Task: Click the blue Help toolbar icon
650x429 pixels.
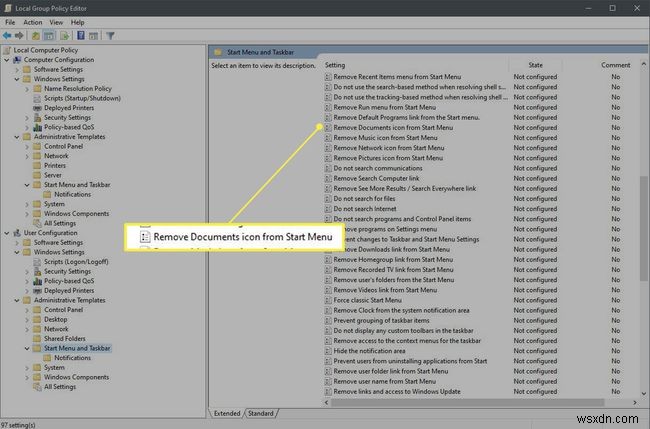Action: 81,36
